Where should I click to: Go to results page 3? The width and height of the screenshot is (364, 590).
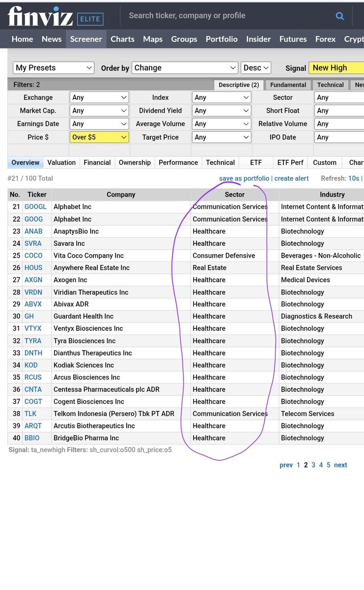coord(313,465)
